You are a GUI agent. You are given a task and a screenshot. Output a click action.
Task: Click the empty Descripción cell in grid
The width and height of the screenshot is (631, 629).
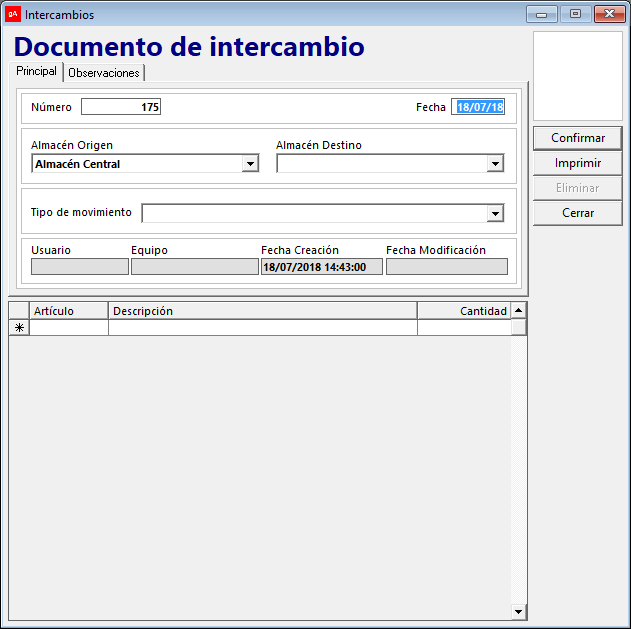click(262, 328)
